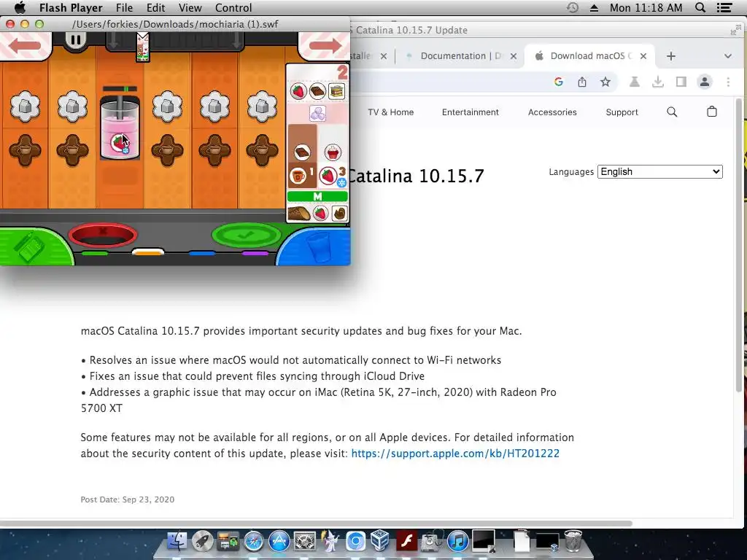Viewport: 747px width, 560px height.
Task: Open Chrome downloads icon
Action: coord(657,82)
